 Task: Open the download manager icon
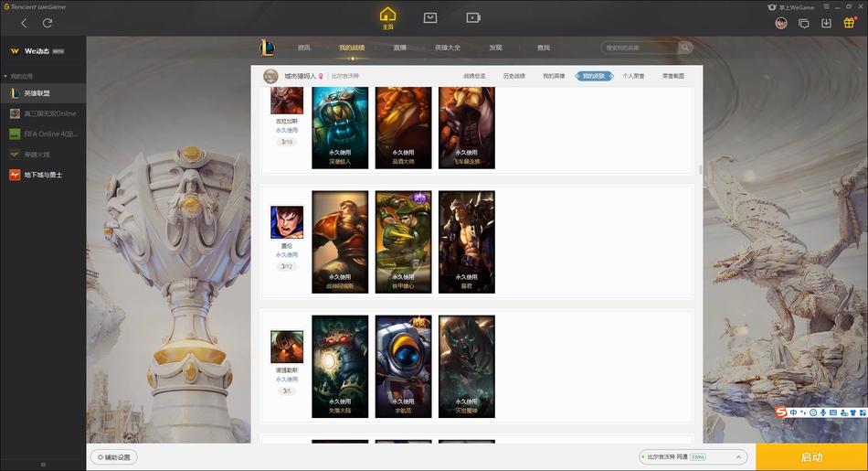point(827,23)
